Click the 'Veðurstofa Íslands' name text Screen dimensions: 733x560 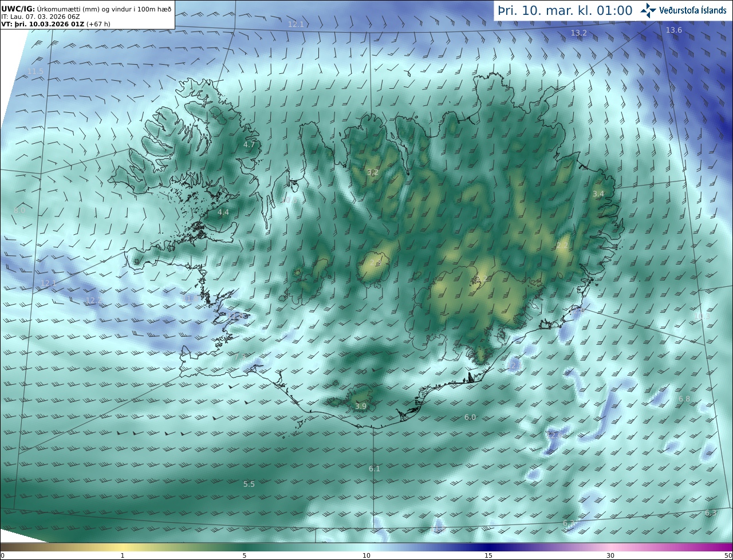693,10
